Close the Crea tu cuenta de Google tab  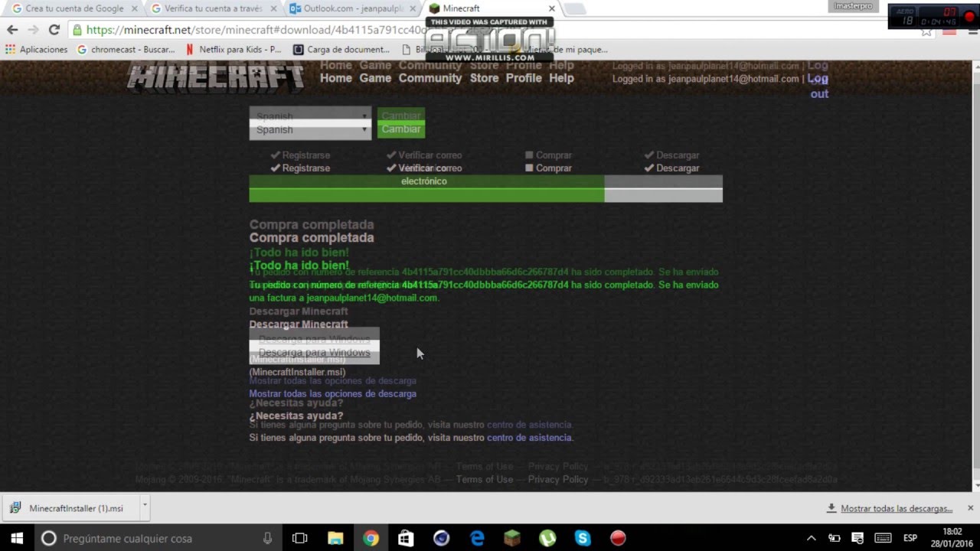(x=135, y=8)
